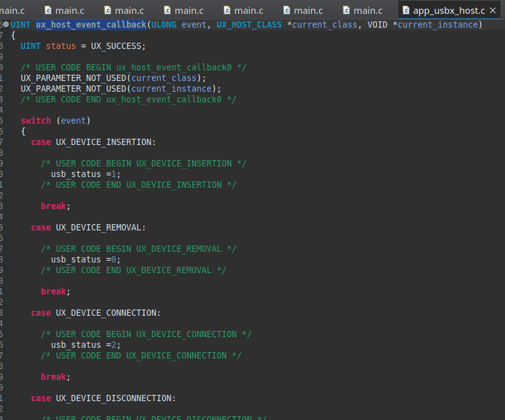Image resolution: width=505 pixels, height=420 pixels.
Task: Click comment USER CODE END UX_DEVICE_REMOVAL
Action: coord(134,270)
